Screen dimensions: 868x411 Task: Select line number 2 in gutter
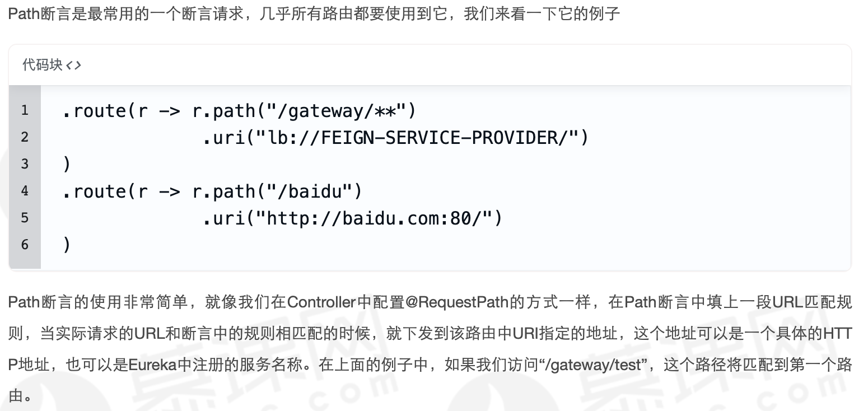(25, 137)
